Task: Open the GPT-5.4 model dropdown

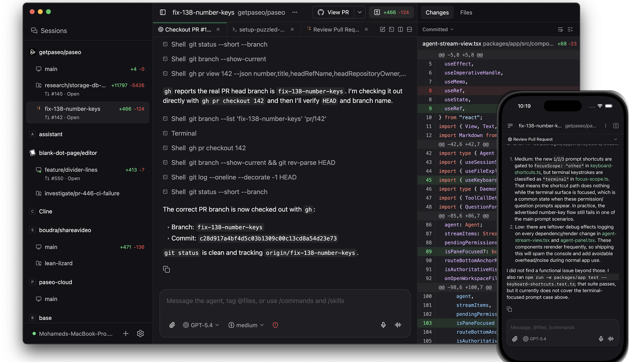Action: pyautogui.click(x=201, y=325)
